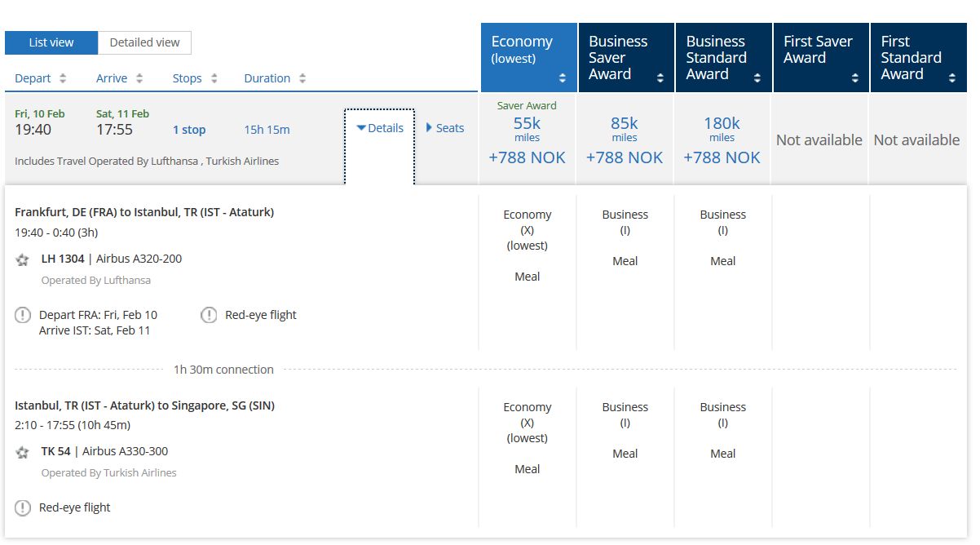The height and width of the screenshot is (545, 980).
Task: Switch to the List view tab
Action: (51, 42)
